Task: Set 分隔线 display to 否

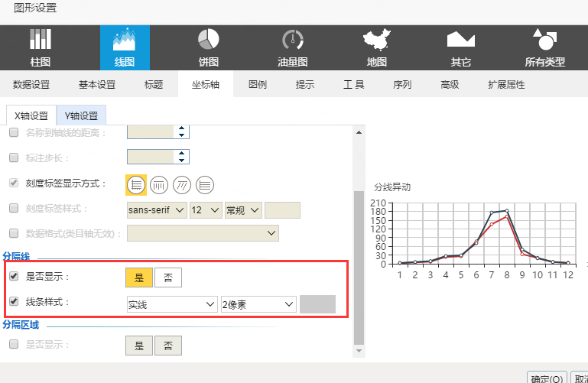Action: pos(168,278)
